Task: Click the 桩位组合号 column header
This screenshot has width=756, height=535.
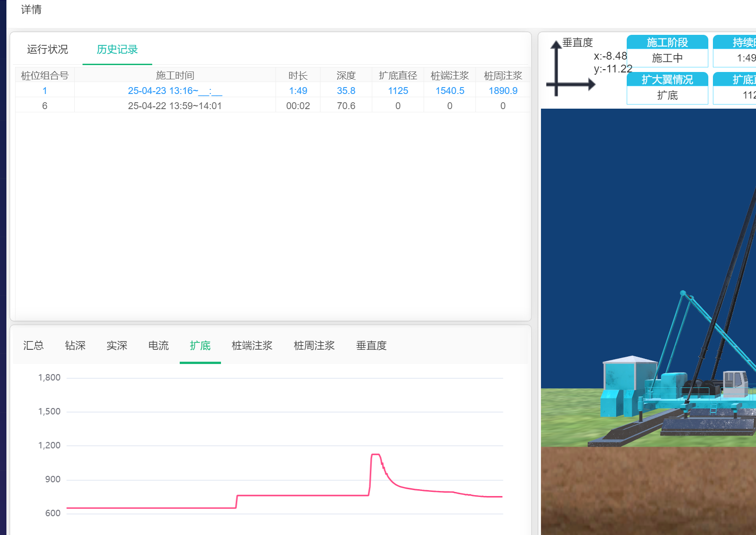Action: click(45, 76)
